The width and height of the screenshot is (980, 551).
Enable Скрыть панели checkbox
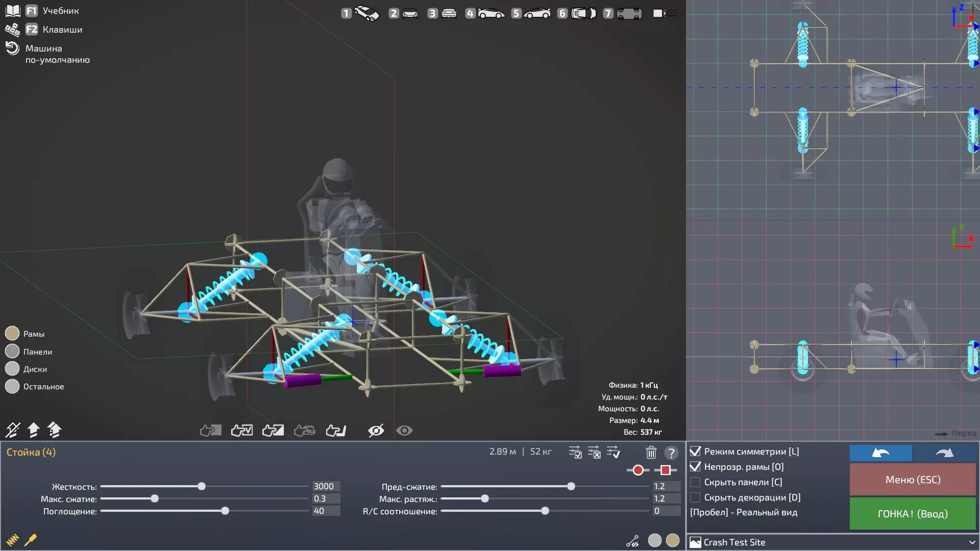tap(695, 482)
